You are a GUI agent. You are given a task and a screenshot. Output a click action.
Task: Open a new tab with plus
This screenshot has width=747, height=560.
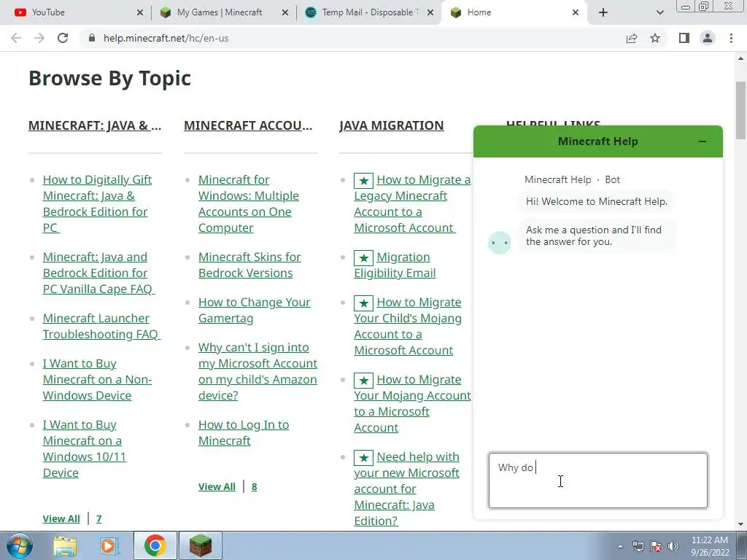[603, 12]
